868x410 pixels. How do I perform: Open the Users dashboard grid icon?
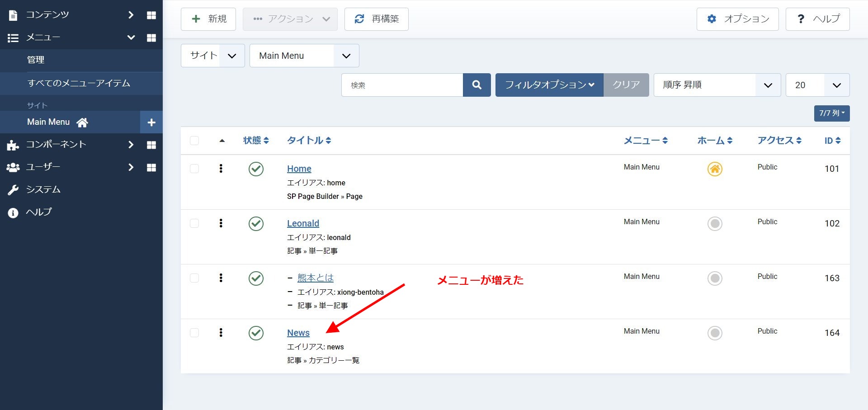pyautogui.click(x=151, y=168)
